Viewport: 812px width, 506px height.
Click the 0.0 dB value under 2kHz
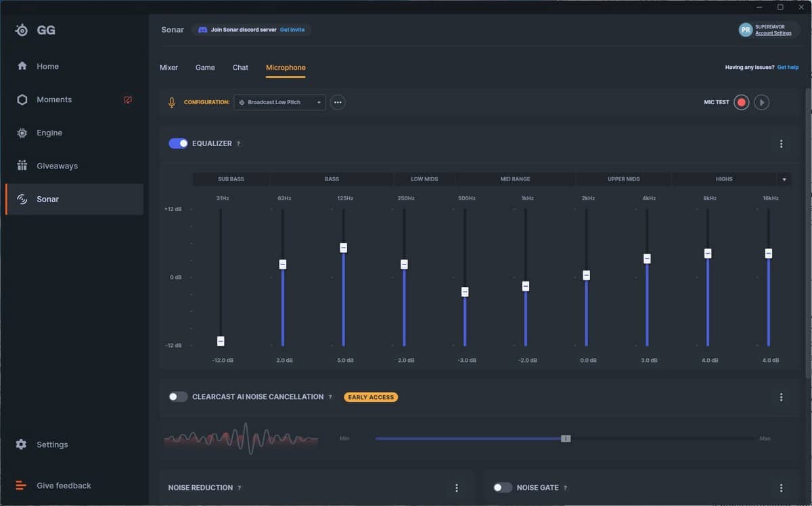tap(589, 361)
